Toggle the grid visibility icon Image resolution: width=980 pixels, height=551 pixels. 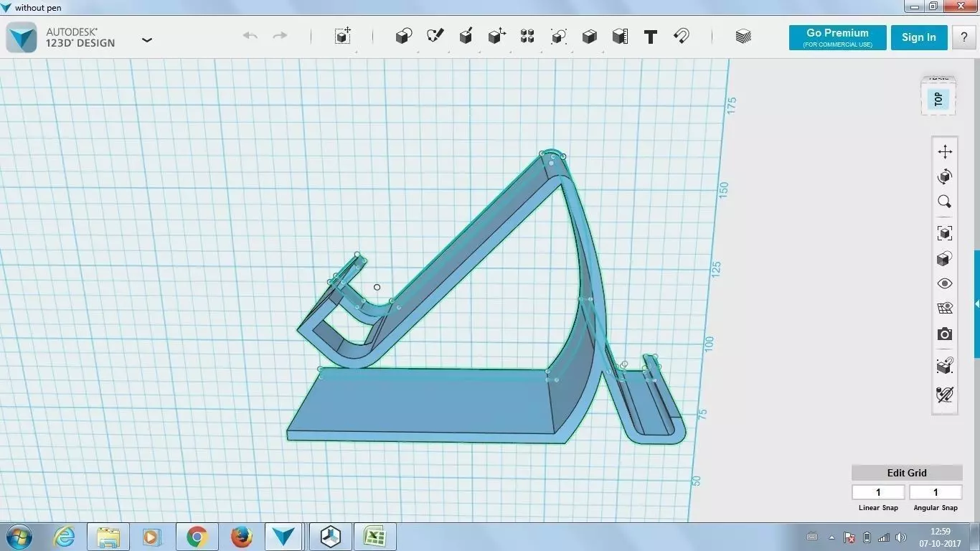click(x=945, y=309)
